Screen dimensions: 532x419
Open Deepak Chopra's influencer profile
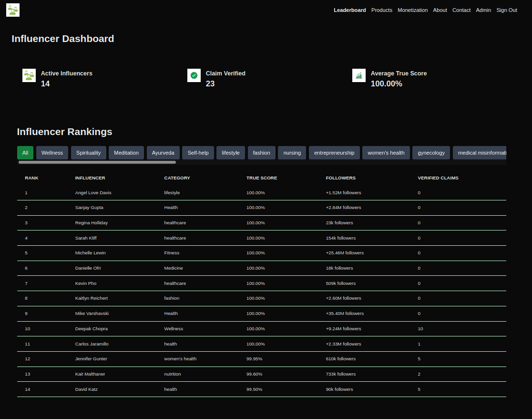[x=92, y=328]
